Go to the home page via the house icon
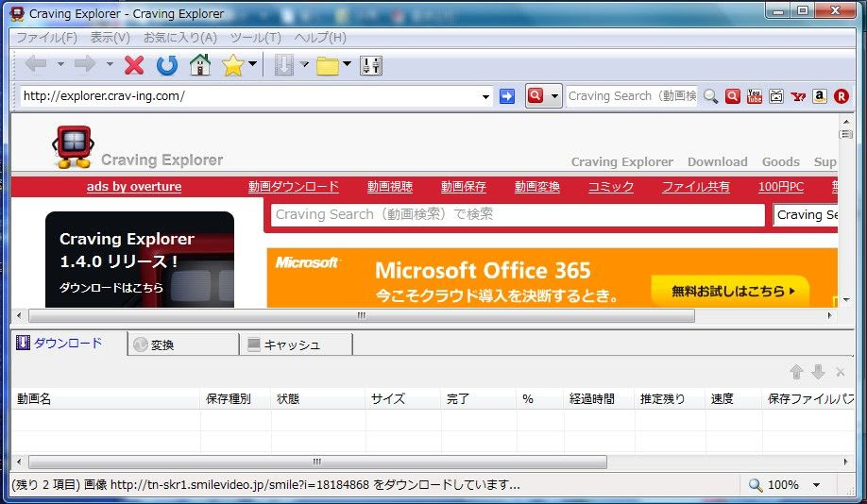The height and width of the screenshot is (504, 867). pos(200,65)
